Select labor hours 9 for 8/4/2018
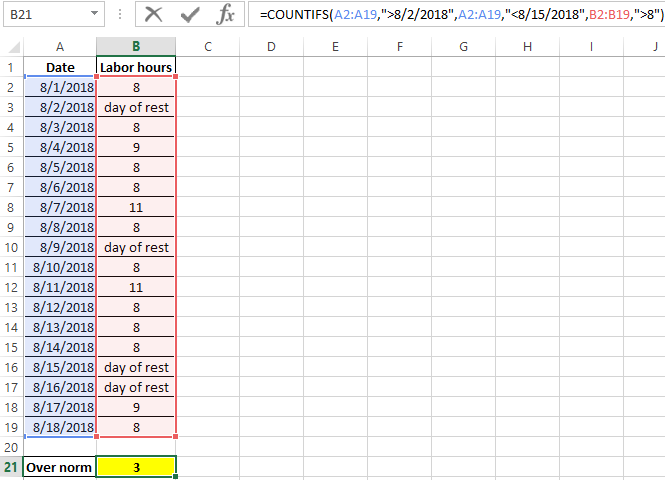 (x=136, y=147)
